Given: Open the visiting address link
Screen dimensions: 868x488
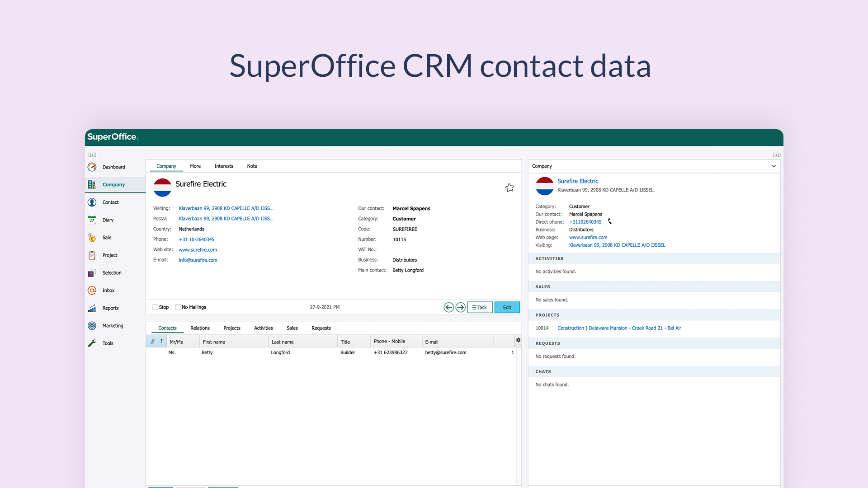Looking at the screenshot, I should pyautogui.click(x=226, y=209).
